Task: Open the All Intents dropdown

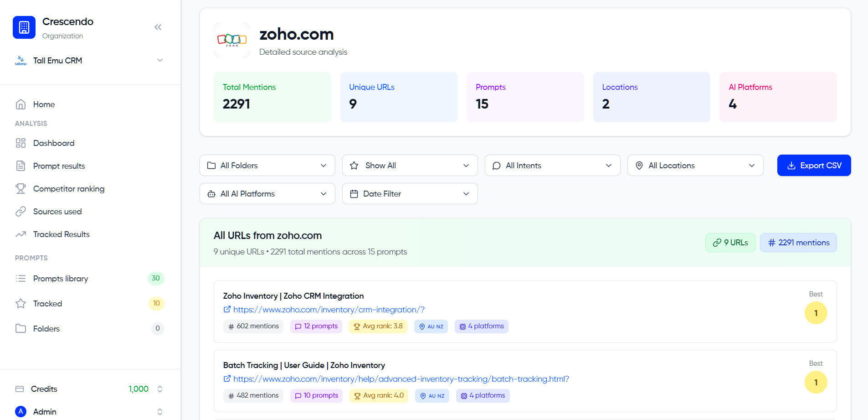Action: tap(553, 166)
